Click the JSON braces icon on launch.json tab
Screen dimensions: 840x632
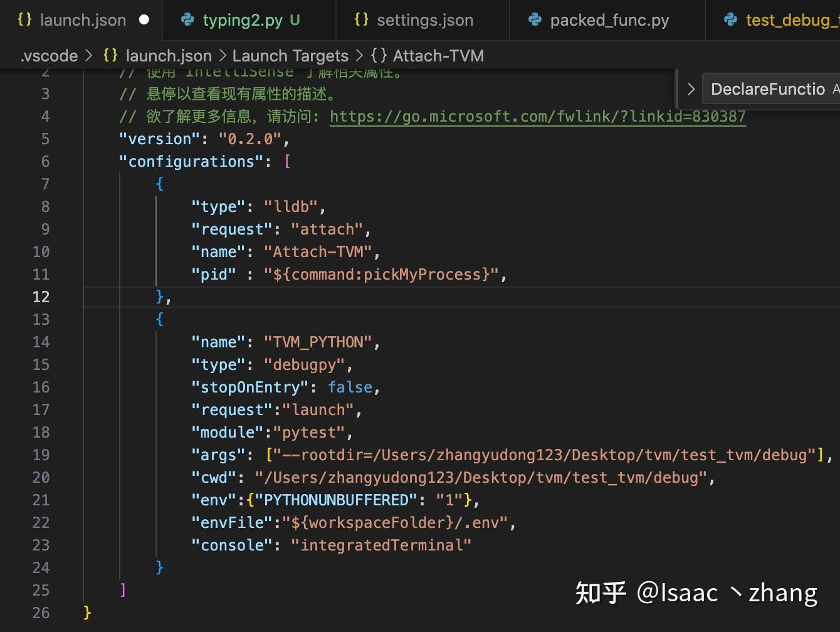coord(25,19)
